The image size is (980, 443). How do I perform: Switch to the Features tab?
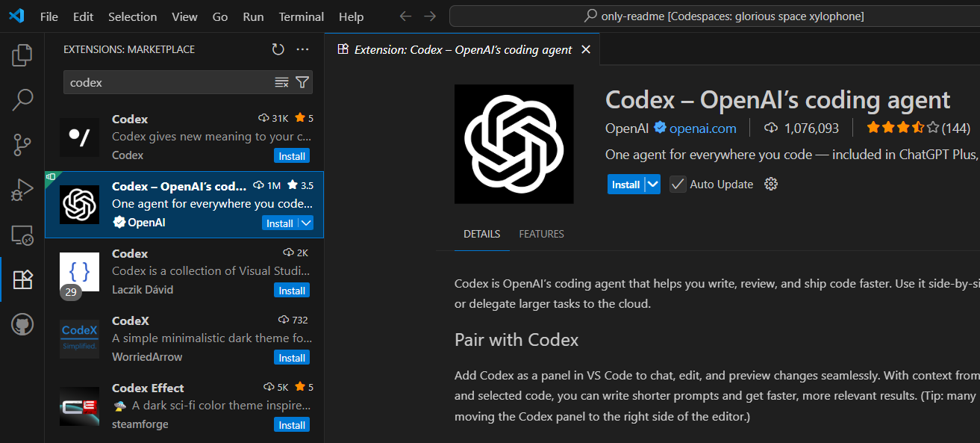click(x=541, y=234)
